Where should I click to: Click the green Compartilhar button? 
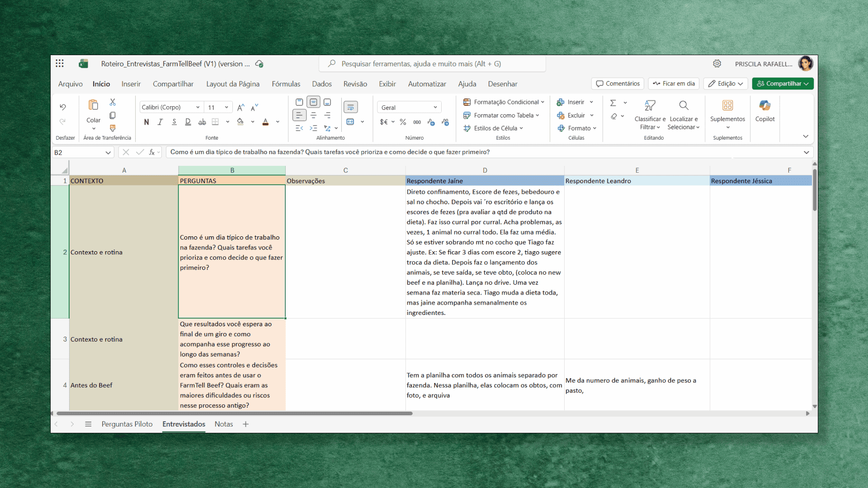pyautogui.click(x=783, y=84)
